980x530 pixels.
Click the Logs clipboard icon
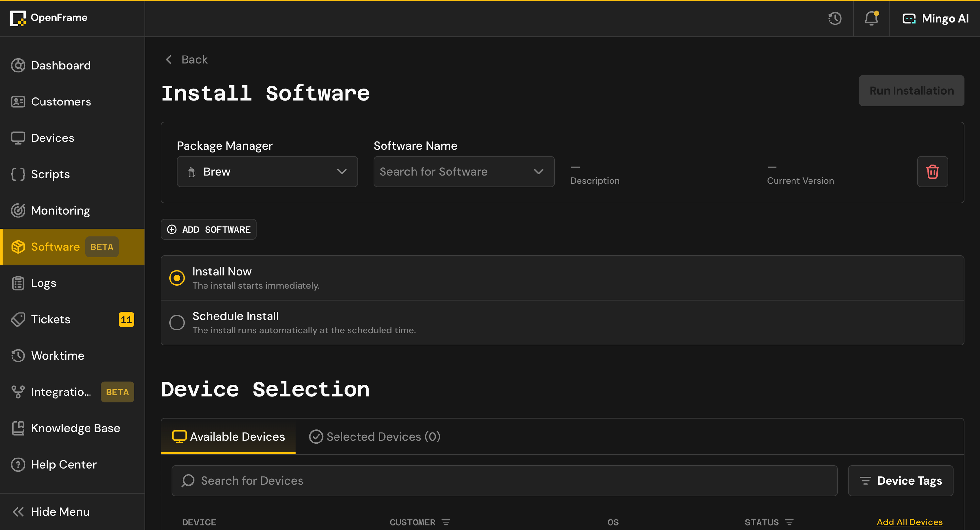coord(18,283)
